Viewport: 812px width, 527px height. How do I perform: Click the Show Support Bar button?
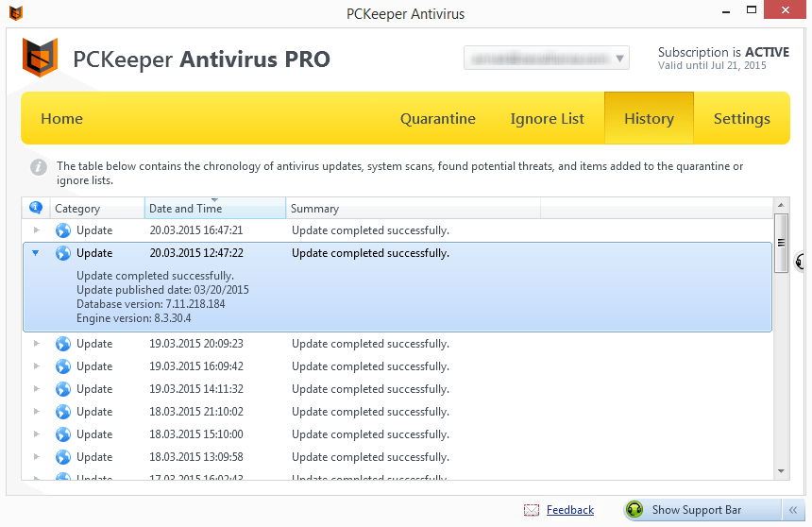[702, 510]
